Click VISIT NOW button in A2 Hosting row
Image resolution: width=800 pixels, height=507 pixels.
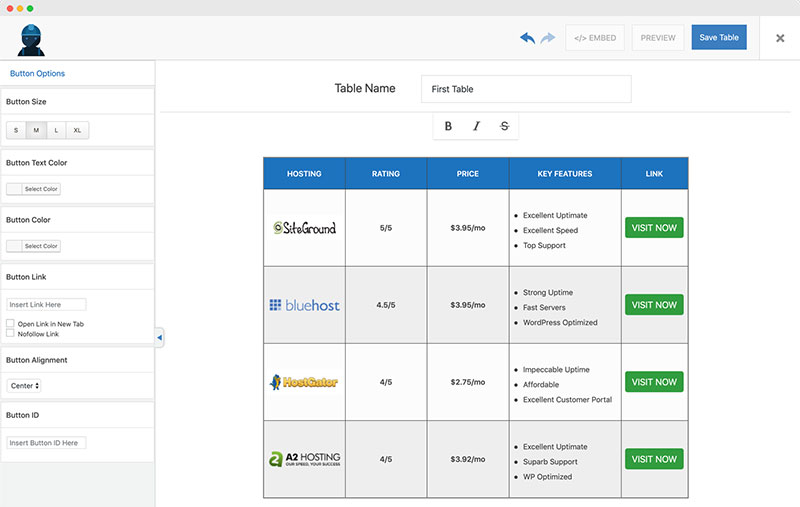click(x=654, y=459)
